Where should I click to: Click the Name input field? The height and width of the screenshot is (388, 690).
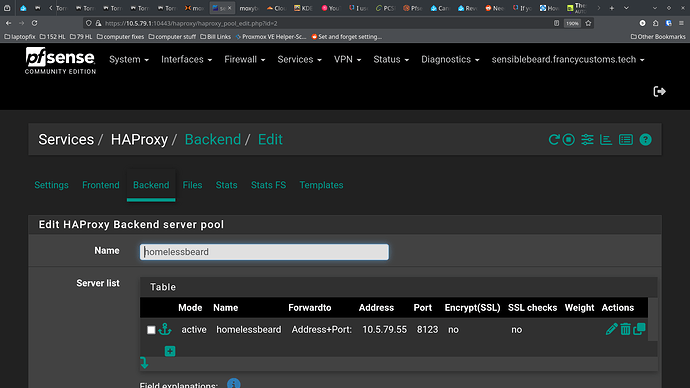(264, 252)
